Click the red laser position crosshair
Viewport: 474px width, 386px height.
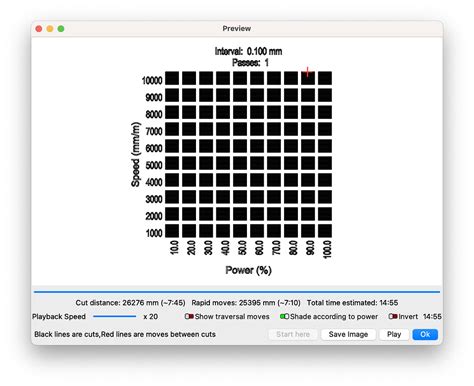point(307,72)
